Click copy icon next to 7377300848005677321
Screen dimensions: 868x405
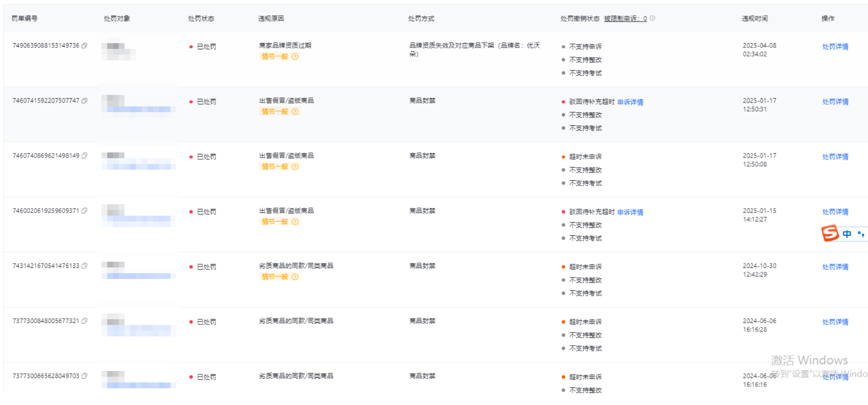(84, 321)
